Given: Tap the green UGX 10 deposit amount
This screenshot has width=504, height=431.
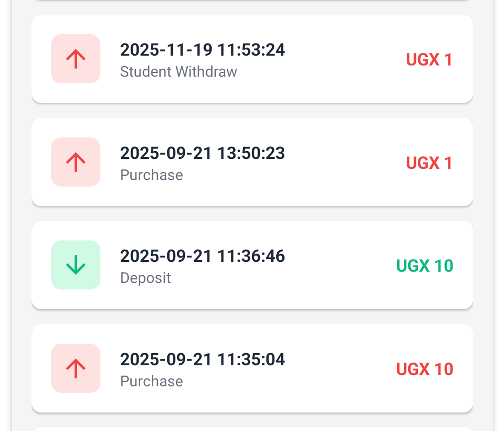Looking at the screenshot, I should pyautogui.click(x=425, y=266).
